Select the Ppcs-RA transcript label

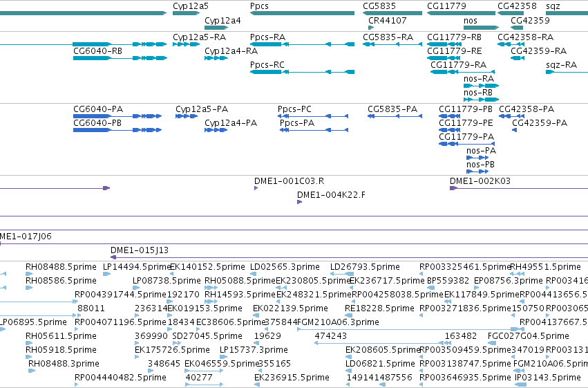pyautogui.click(x=268, y=37)
